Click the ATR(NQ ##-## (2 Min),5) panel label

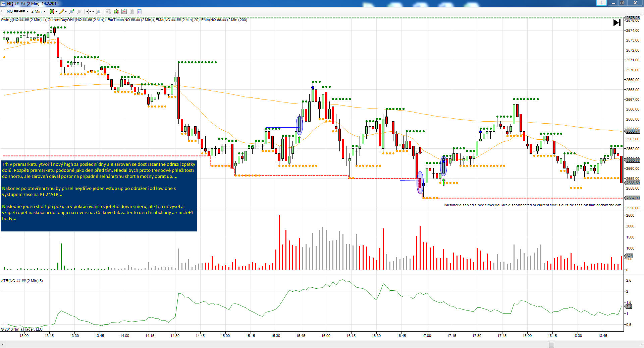[x=22, y=281]
